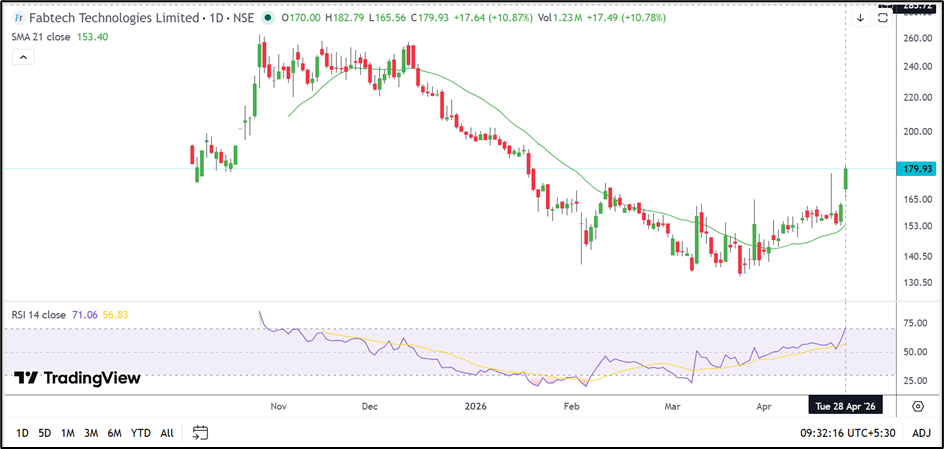Select the YTD time range
Viewport: 944px width, 449px height.
[x=141, y=433]
